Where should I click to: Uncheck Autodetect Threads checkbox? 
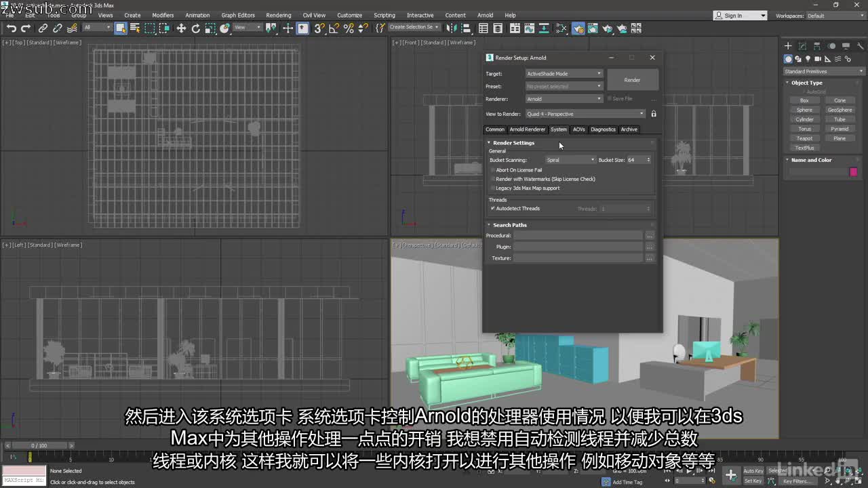tap(492, 209)
